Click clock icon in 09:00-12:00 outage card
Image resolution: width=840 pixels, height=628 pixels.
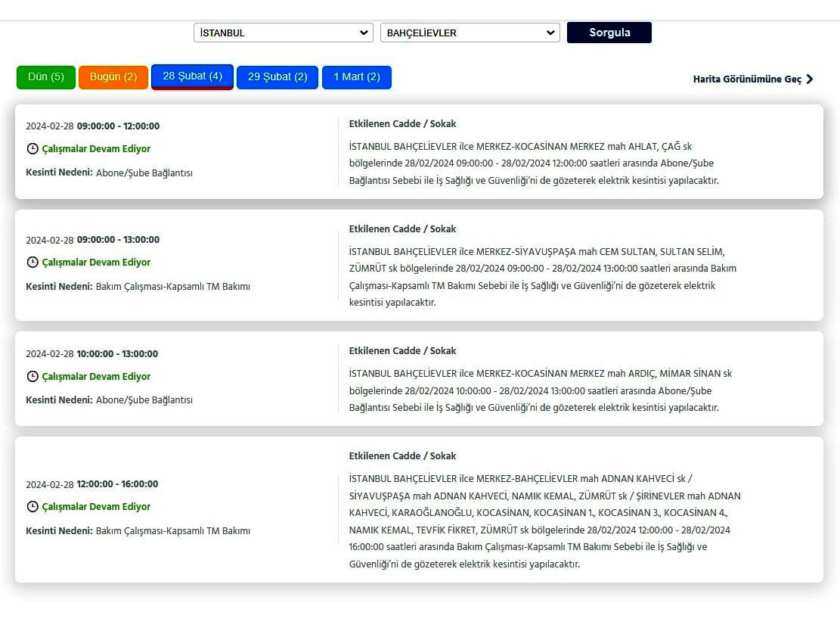pyautogui.click(x=33, y=149)
